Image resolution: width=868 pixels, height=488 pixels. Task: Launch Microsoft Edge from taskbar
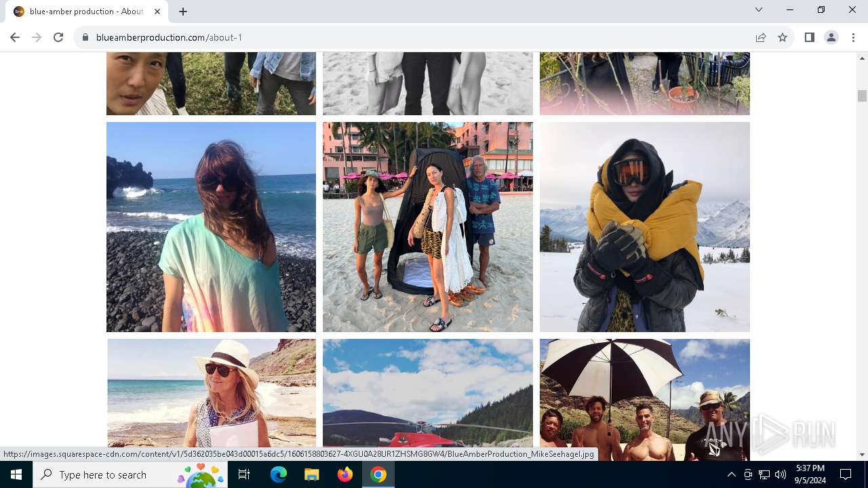click(x=279, y=474)
